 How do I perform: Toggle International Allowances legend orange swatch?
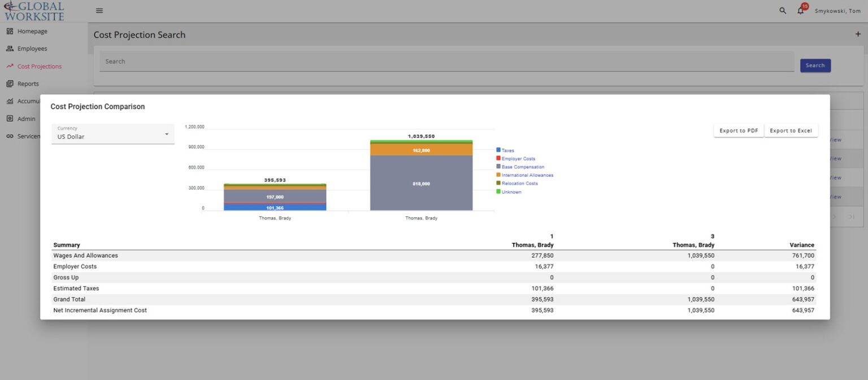pyautogui.click(x=498, y=175)
